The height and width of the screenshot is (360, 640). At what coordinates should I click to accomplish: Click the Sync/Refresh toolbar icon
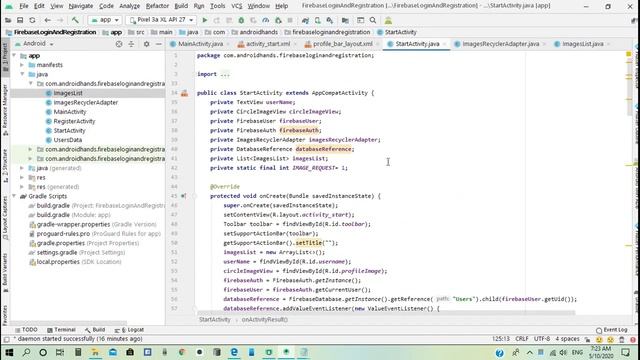tap(32, 20)
